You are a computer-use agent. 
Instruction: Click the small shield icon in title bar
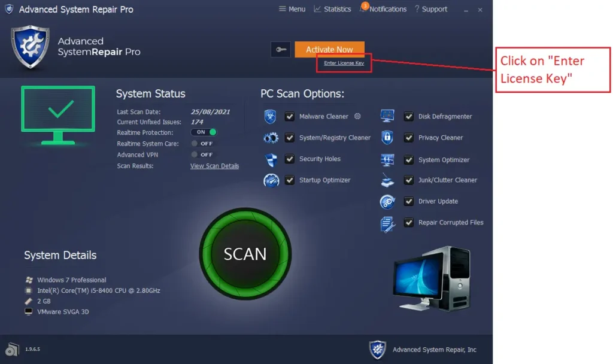pos(9,9)
